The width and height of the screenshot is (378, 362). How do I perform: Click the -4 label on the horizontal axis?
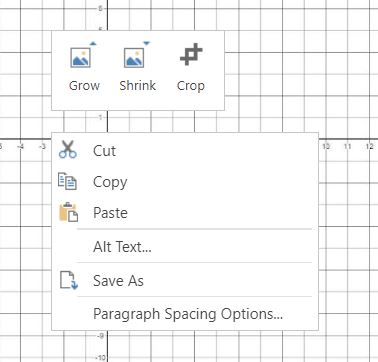(21, 146)
